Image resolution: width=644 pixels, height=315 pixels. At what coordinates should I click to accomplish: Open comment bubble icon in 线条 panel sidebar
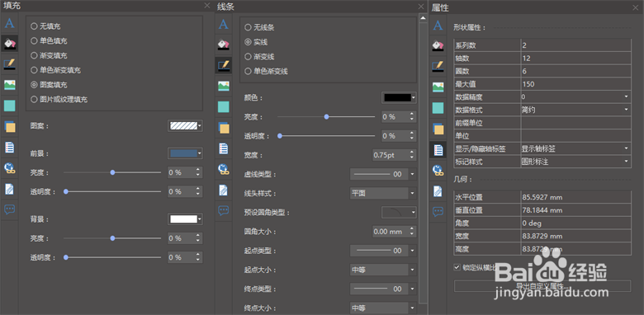tap(224, 211)
